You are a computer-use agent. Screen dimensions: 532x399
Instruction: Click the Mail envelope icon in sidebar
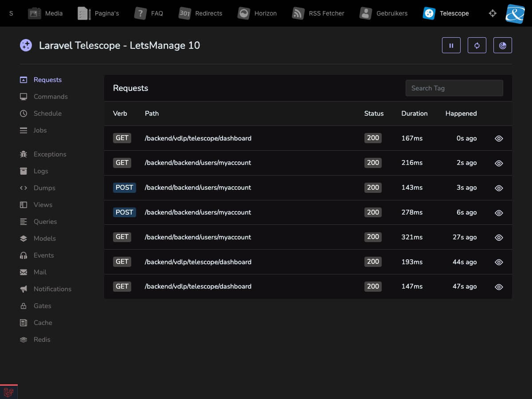23,272
